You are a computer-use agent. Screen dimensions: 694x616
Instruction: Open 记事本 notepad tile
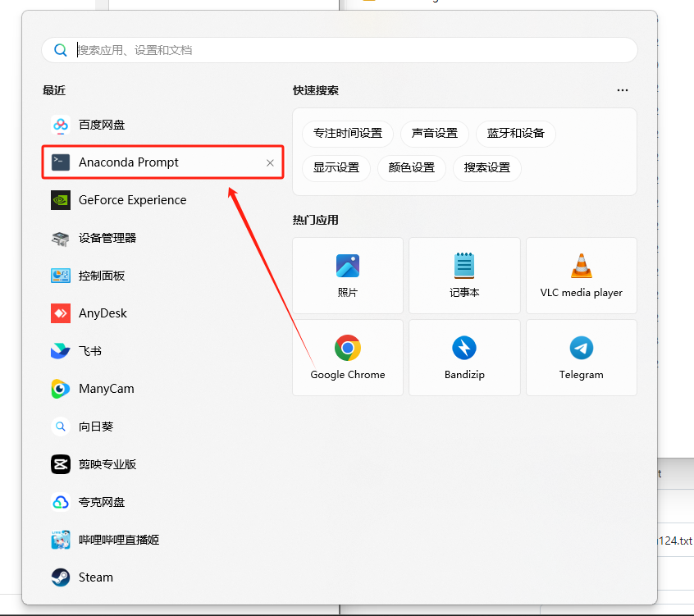464,276
